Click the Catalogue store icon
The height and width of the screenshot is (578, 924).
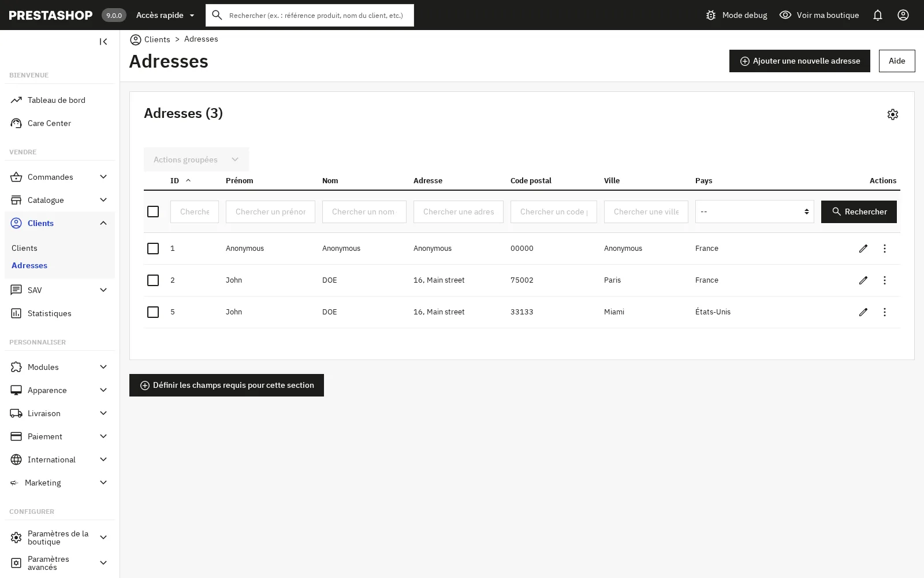16,200
